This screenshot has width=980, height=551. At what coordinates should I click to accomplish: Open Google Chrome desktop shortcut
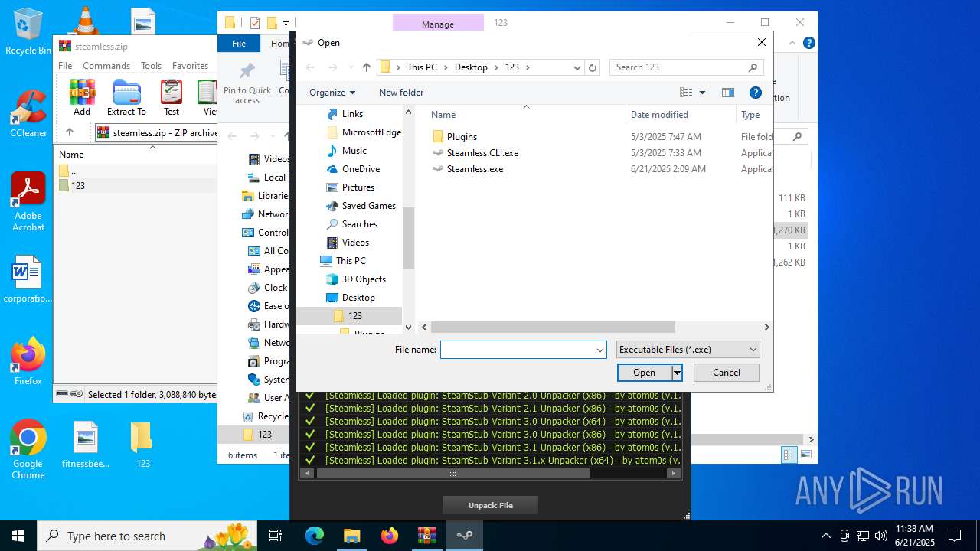tap(28, 450)
